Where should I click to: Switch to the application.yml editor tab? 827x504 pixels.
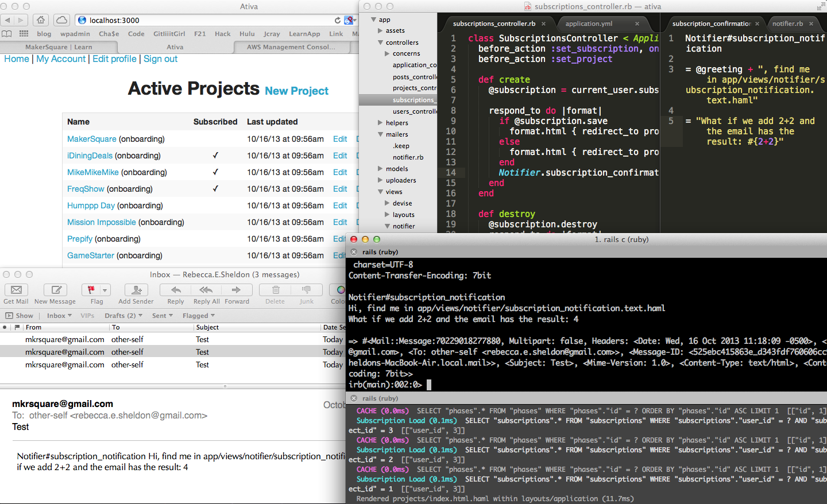tap(589, 24)
